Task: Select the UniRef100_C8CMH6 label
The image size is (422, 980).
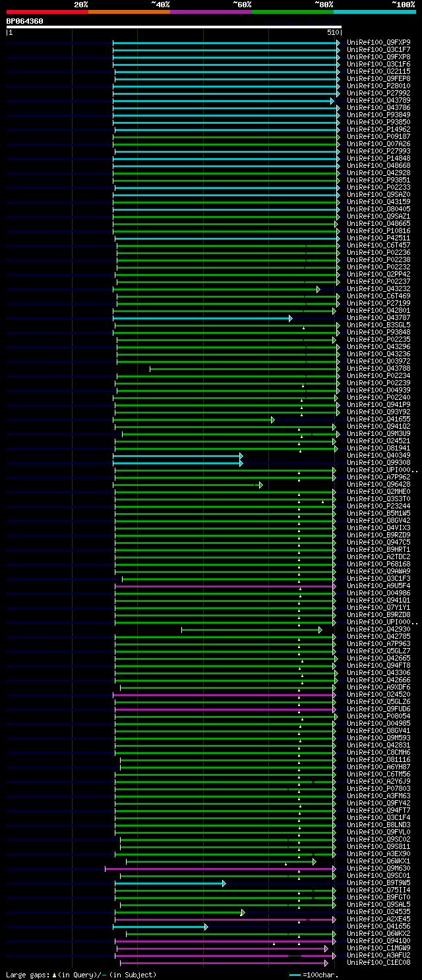Action: click(378, 753)
